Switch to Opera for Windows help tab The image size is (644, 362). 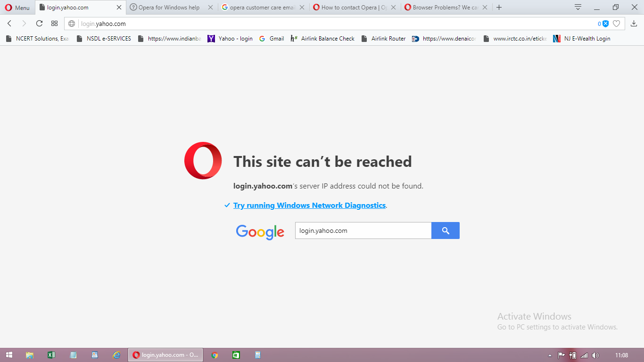168,8
